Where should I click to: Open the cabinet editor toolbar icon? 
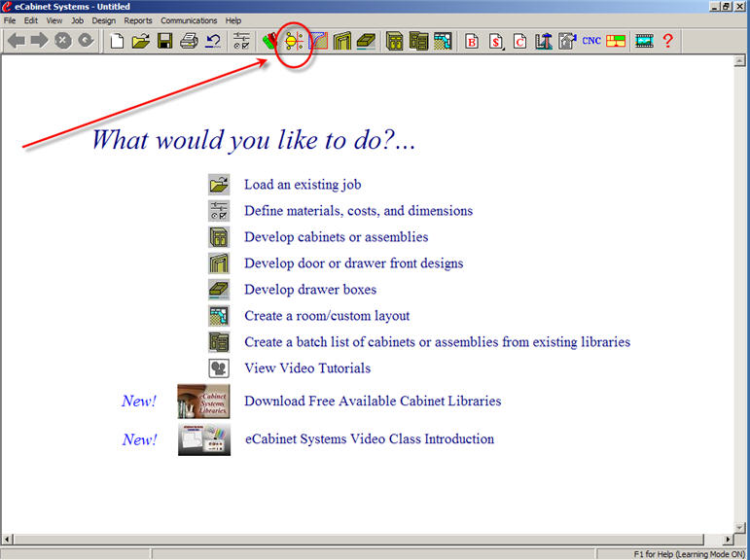[x=395, y=41]
